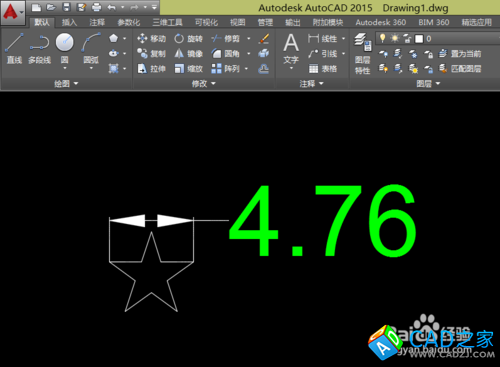Pick the Arc (圆弧) tool

pyautogui.click(x=91, y=50)
